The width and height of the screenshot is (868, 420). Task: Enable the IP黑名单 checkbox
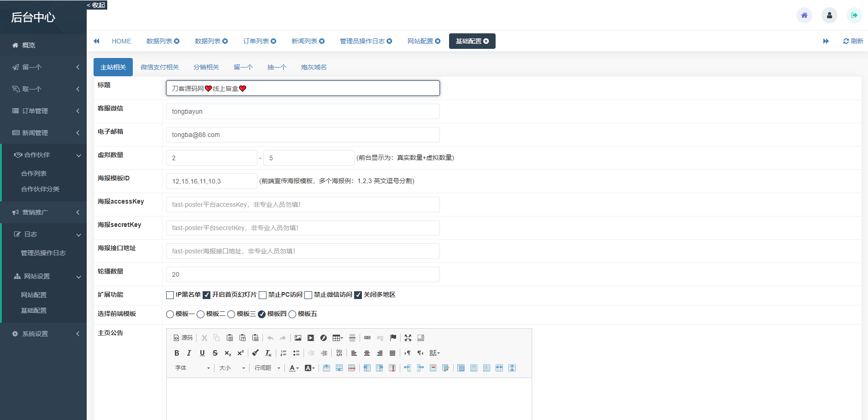(169, 295)
